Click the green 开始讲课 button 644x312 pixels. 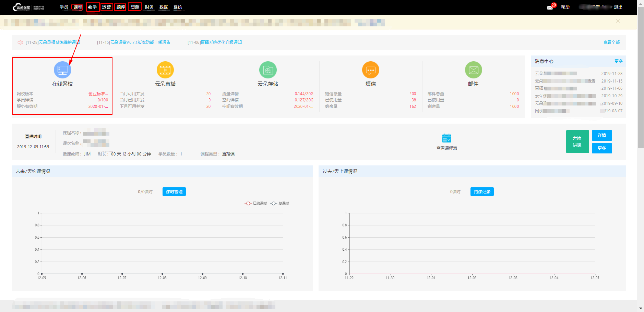[577, 141]
